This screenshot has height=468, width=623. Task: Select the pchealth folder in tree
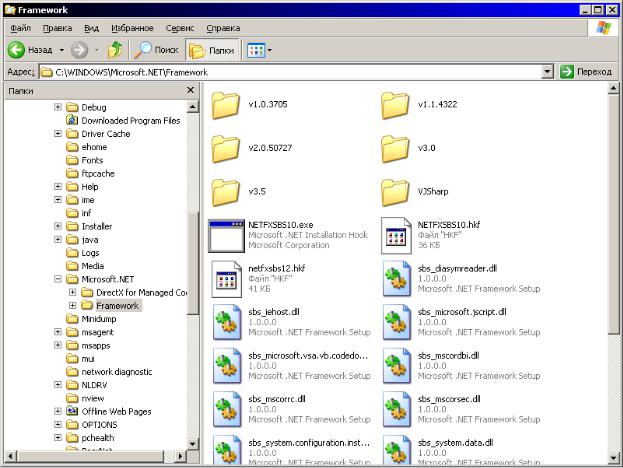[x=98, y=438]
